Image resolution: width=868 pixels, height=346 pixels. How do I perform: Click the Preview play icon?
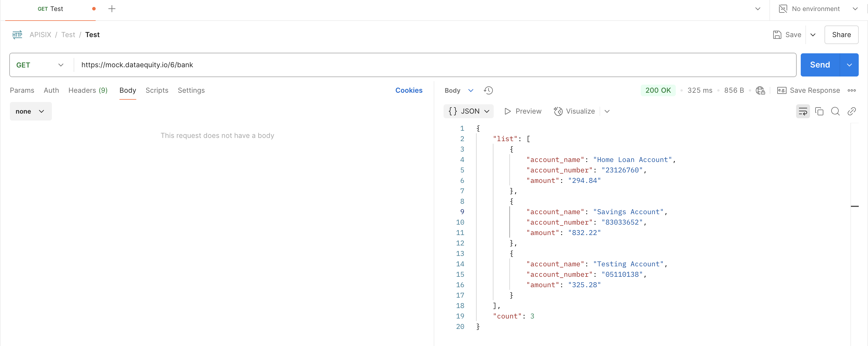(507, 111)
